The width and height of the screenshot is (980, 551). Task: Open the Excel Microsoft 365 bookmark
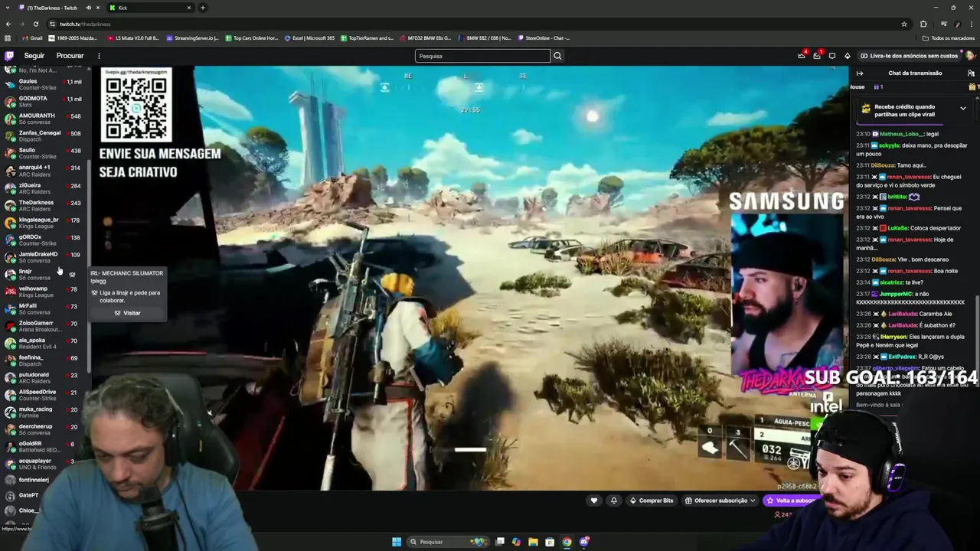(x=309, y=37)
